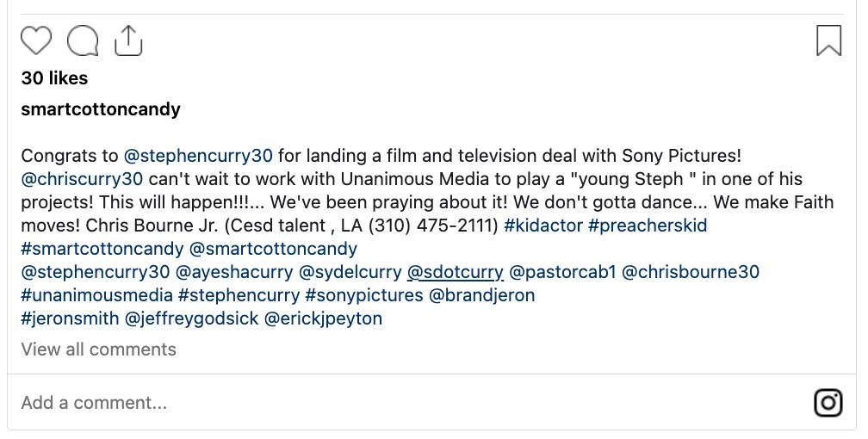The width and height of the screenshot is (868, 439).
Task: Like the post with the heart icon
Action: 36,40
